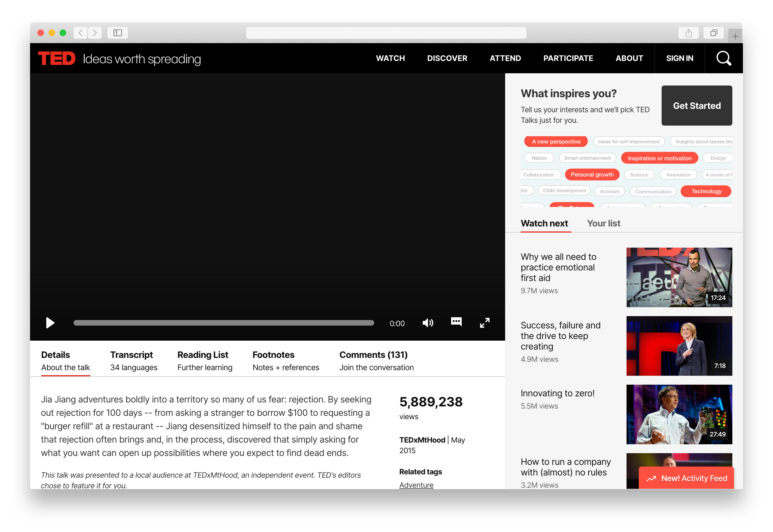Viewport: 773px width, 532px height.
Task: Click the TED logo
Action: point(57,58)
